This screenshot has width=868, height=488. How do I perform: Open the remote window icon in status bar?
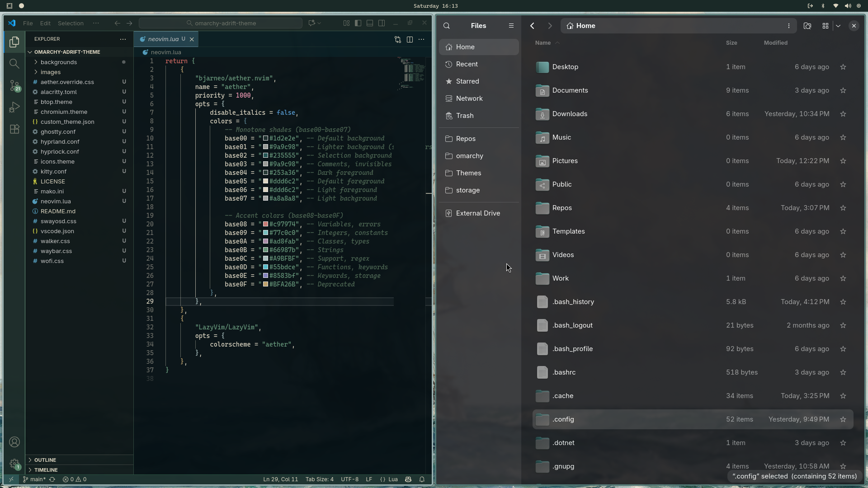coord(11,479)
